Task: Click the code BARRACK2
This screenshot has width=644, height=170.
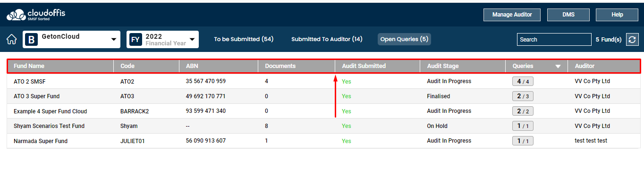Action: pos(135,111)
